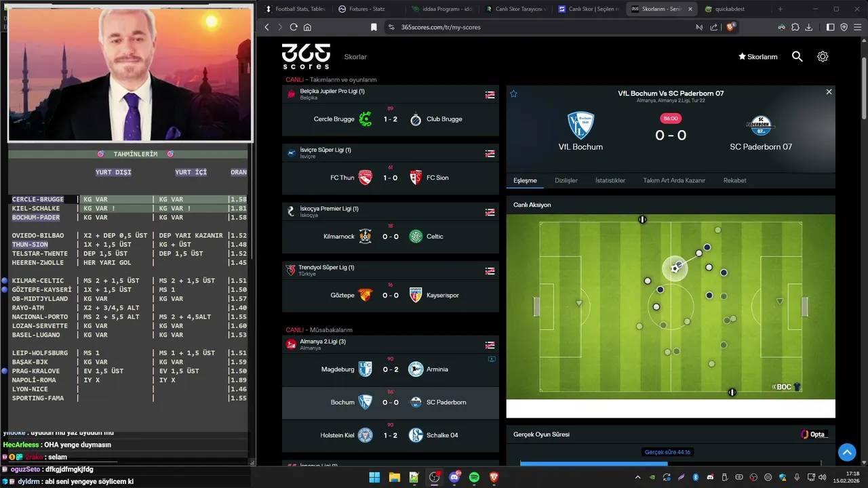Viewport: 868px width, 488px height.
Task: Open OBS Studio from the taskbar
Action: click(x=434, y=478)
